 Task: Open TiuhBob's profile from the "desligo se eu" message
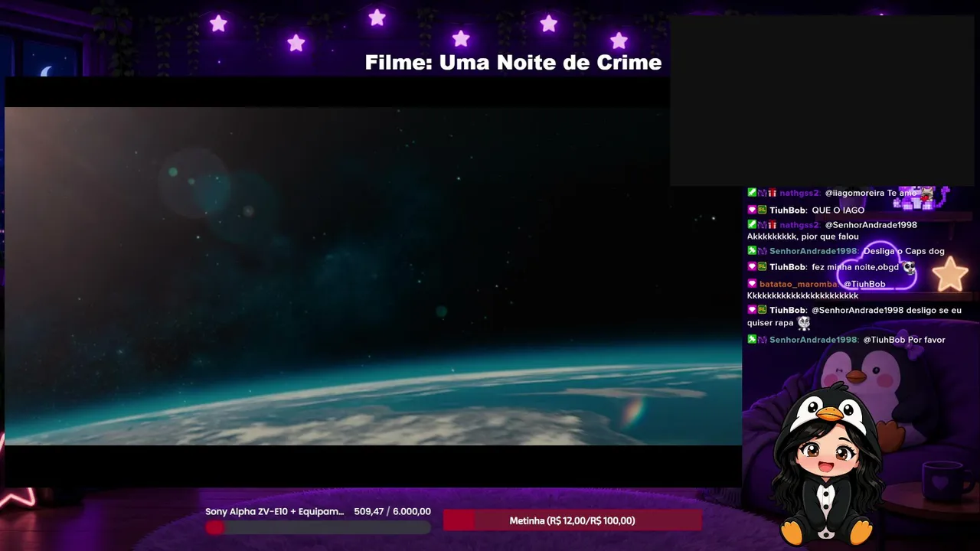(x=788, y=310)
